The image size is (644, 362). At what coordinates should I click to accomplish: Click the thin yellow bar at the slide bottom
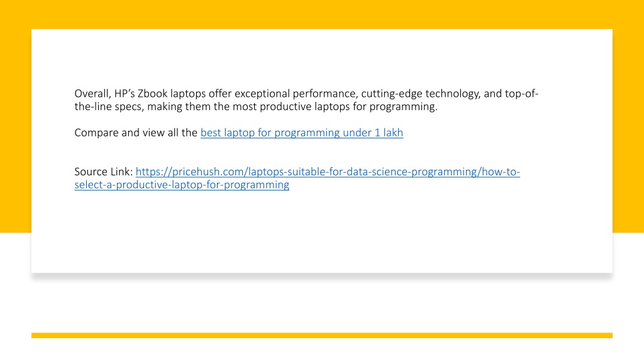point(322,336)
